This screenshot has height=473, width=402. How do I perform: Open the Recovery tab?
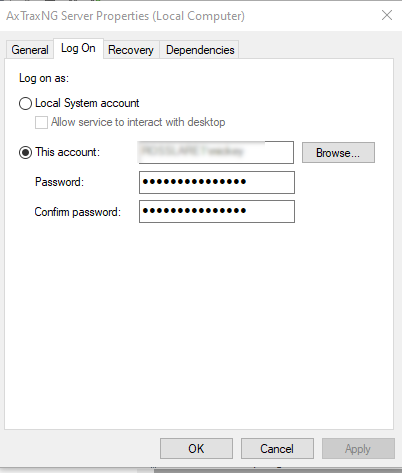(x=131, y=50)
